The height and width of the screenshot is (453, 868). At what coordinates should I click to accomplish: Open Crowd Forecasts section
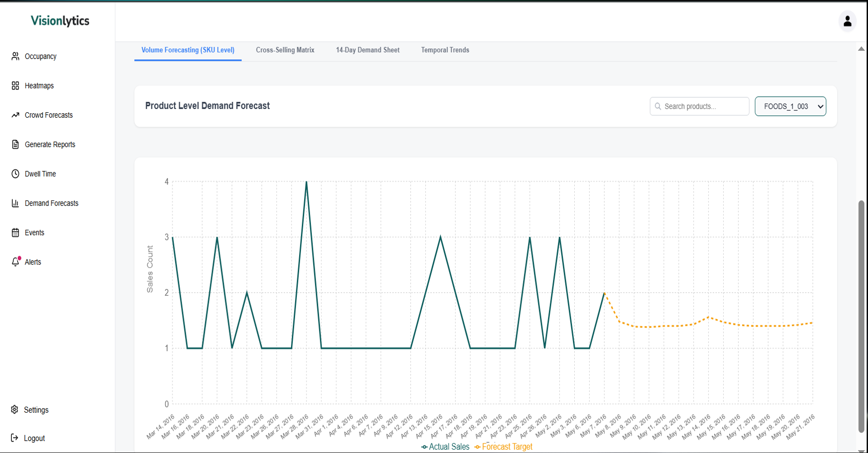click(x=49, y=115)
